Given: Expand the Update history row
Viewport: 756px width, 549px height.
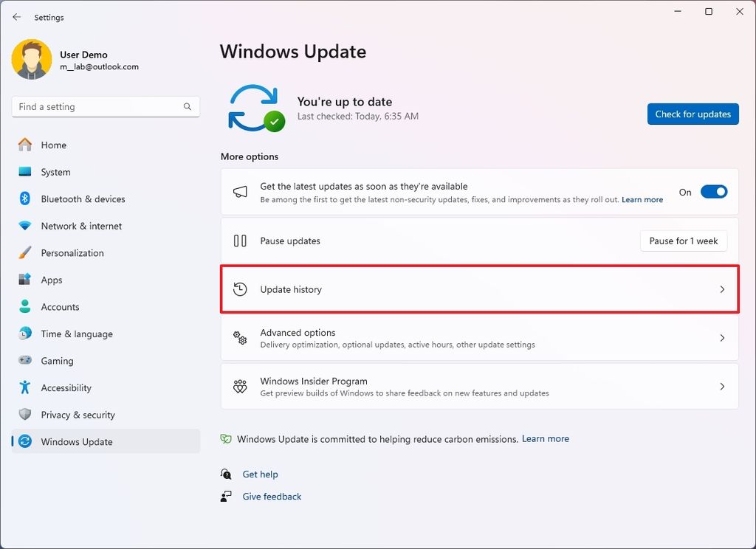Looking at the screenshot, I should (x=479, y=289).
